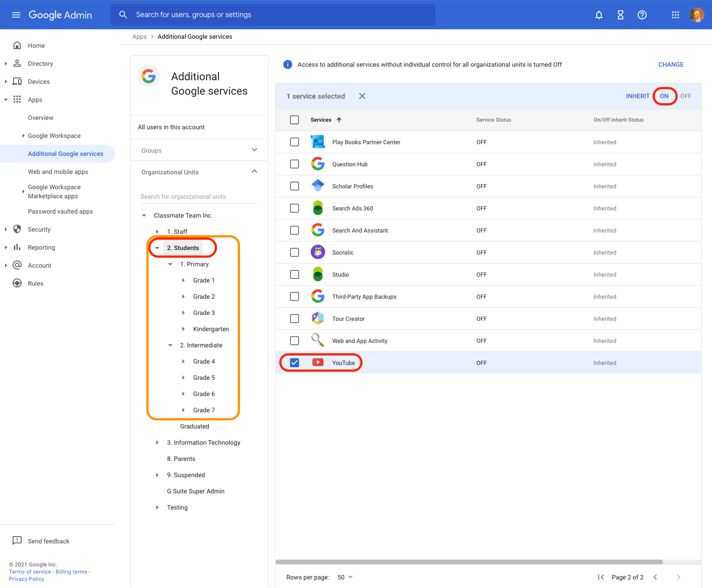Image resolution: width=712 pixels, height=588 pixels.
Task: Click the search organizational units field
Action: click(198, 196)
